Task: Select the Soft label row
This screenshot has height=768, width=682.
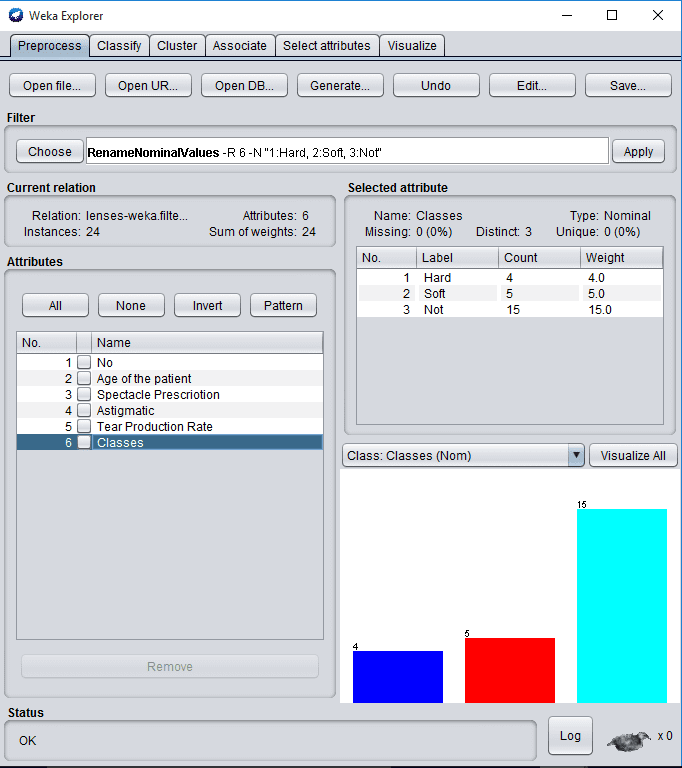Action: (x=510, y=294)
